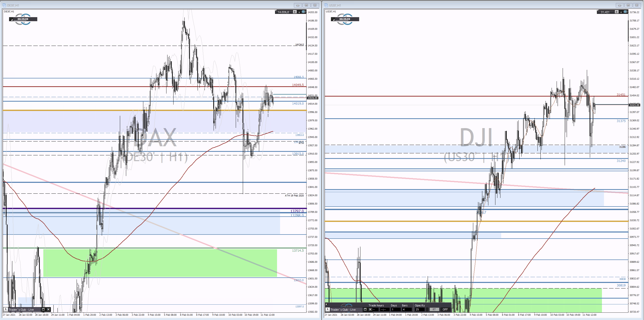
Task: Maximize the Trader's Club - Live panel on the US30 chart
Action: click(365, 310)
